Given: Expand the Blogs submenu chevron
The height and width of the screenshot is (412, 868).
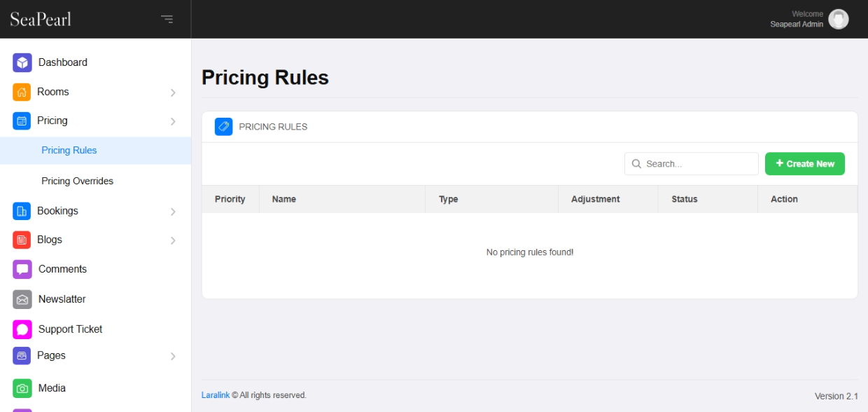Looking at the screenshot, I should 173,240.
